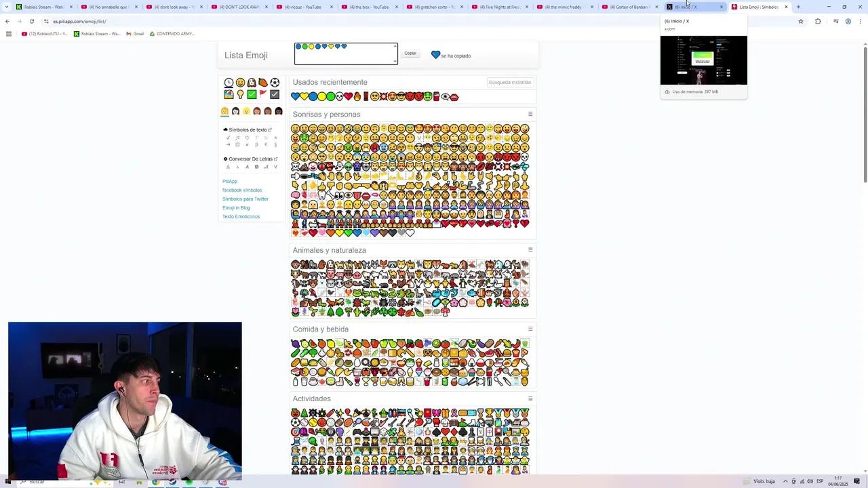
Task: Switch to the box - YouTube tab
Action: (369, 7)
